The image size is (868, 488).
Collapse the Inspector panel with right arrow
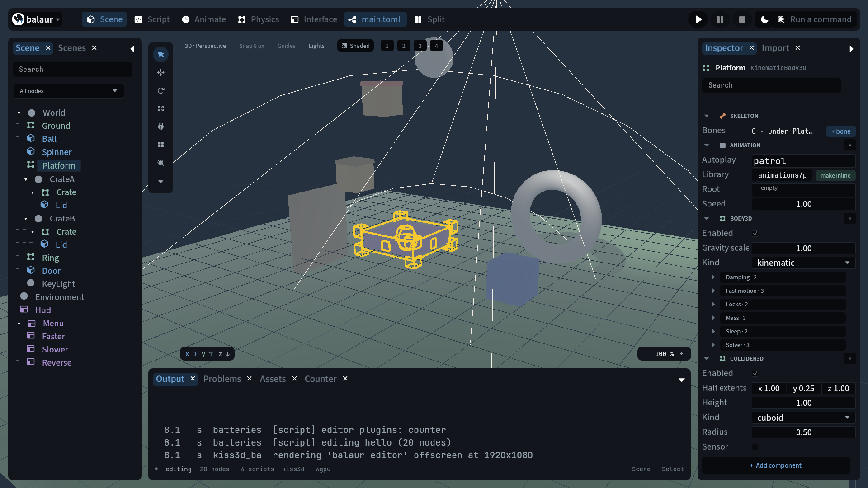851,49
